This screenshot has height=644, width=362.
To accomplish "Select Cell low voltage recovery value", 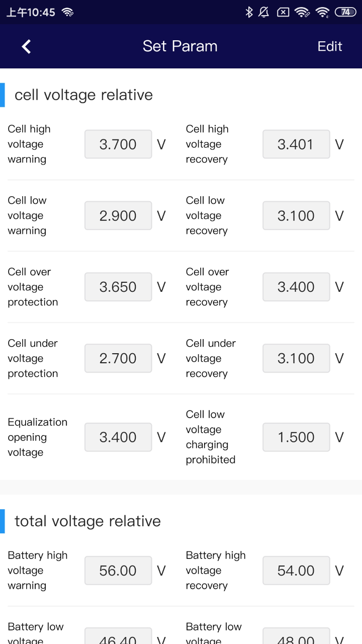I will click(296, 216).
